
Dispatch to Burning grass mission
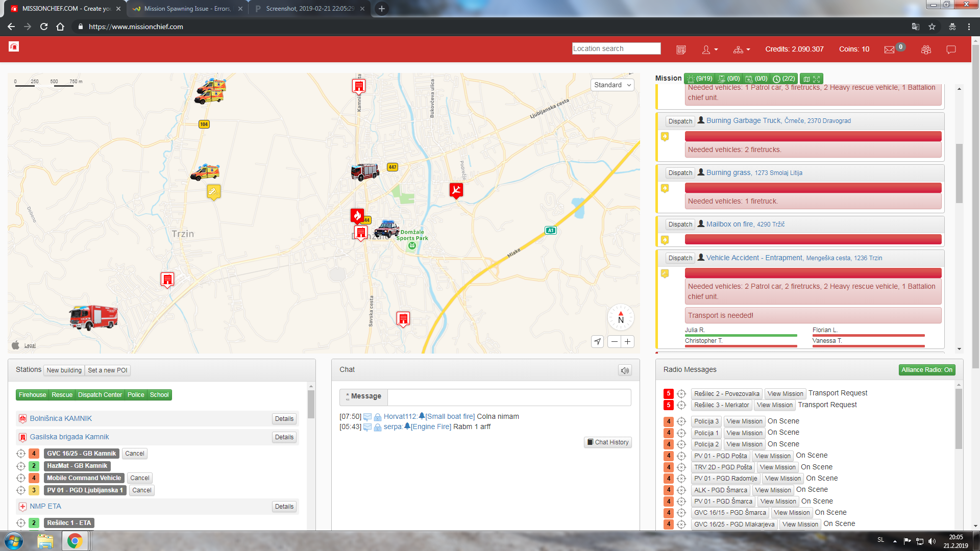(x=680, y=173)
